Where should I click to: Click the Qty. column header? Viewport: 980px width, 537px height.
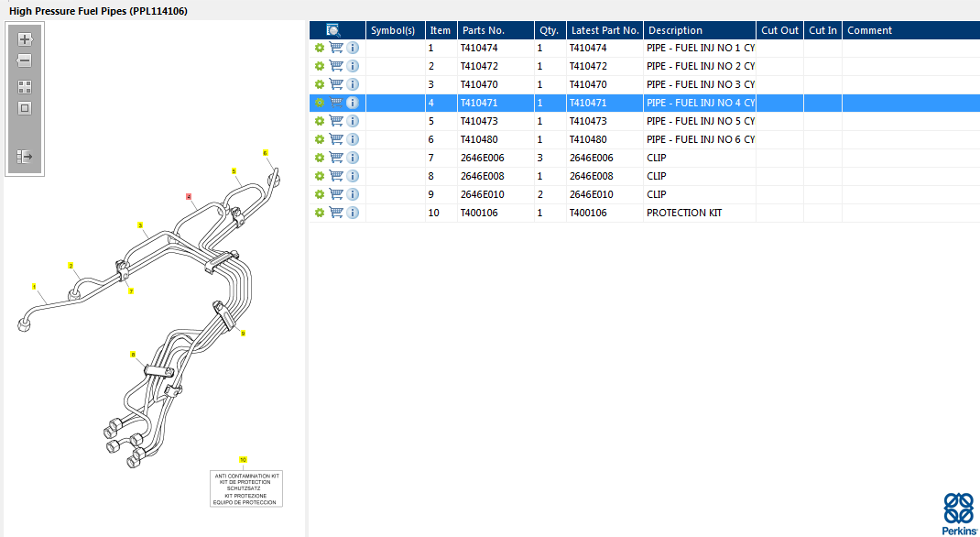(550, 30)
